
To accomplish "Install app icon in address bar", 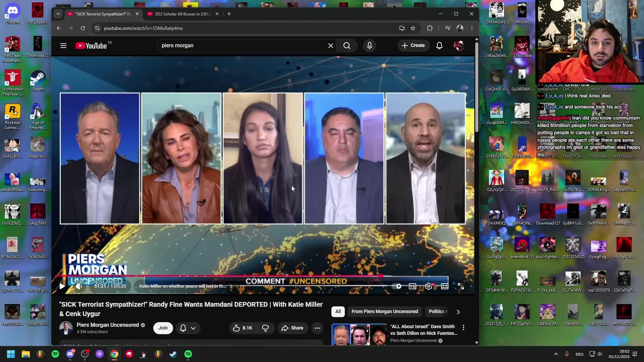I will point(401,28).
